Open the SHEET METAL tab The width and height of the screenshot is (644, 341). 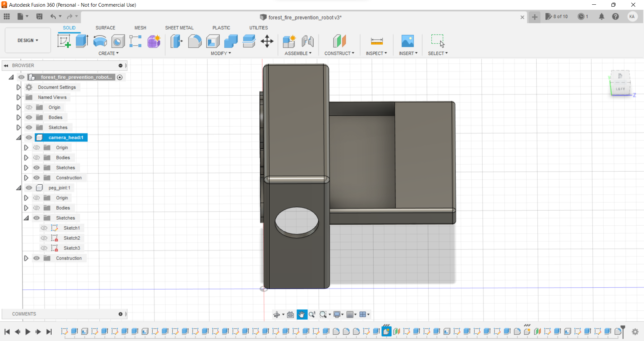click(x=179, y=28)
